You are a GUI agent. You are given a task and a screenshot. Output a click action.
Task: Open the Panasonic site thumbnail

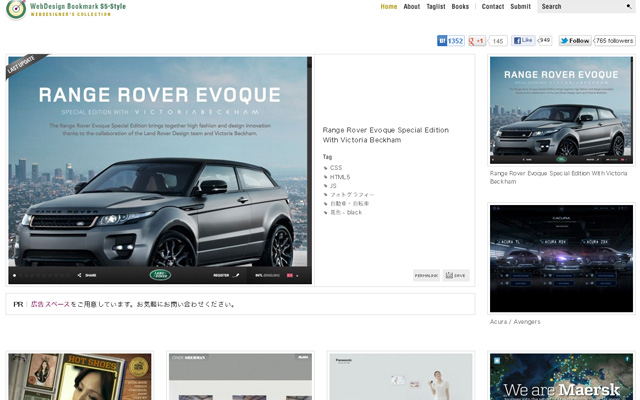[401, 377]
